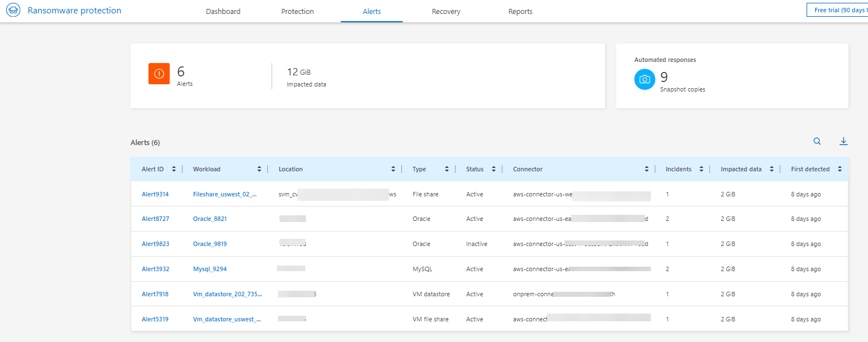Open search for the alerts table

click(817, 142)
